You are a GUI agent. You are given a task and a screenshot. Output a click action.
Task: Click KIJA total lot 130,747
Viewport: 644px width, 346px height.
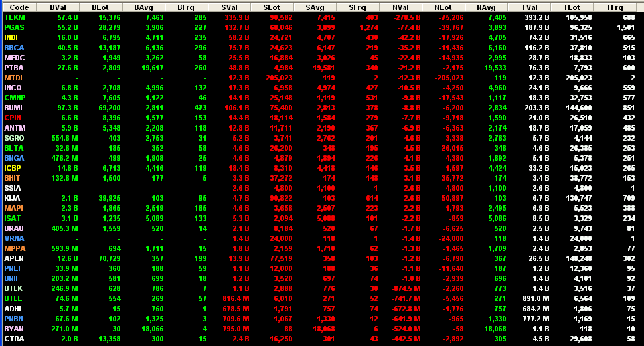pyautogui.click(x=578, y=199)
